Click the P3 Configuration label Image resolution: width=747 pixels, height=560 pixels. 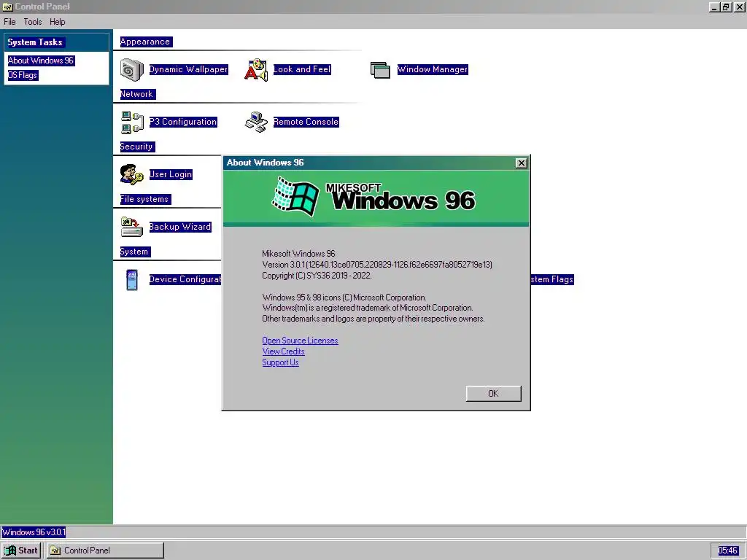[x=183, y=122]
